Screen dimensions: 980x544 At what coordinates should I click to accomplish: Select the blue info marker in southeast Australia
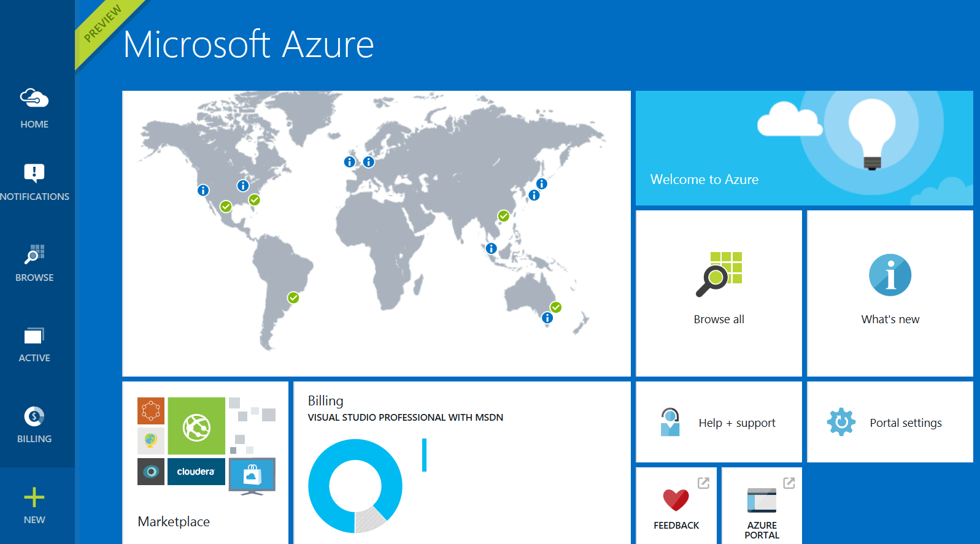pos(547,318)
